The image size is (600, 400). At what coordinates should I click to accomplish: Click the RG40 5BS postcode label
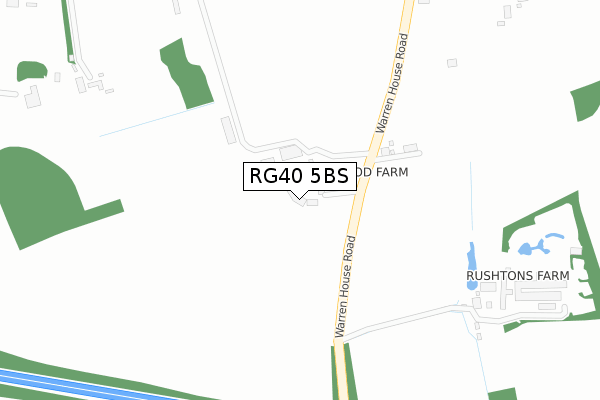click(300, 176)
